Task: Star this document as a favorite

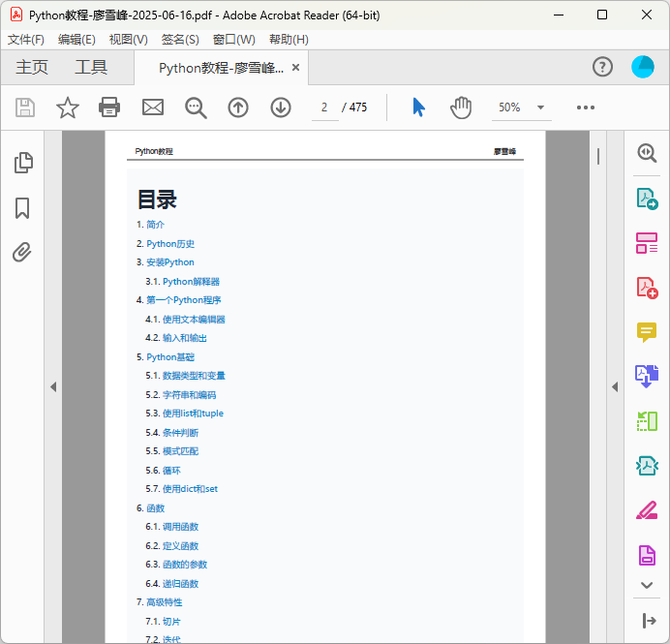Action: [67, 107]
